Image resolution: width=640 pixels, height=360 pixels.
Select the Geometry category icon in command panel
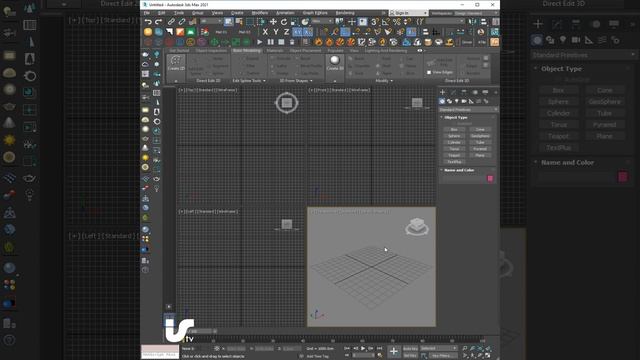(442, 101)
